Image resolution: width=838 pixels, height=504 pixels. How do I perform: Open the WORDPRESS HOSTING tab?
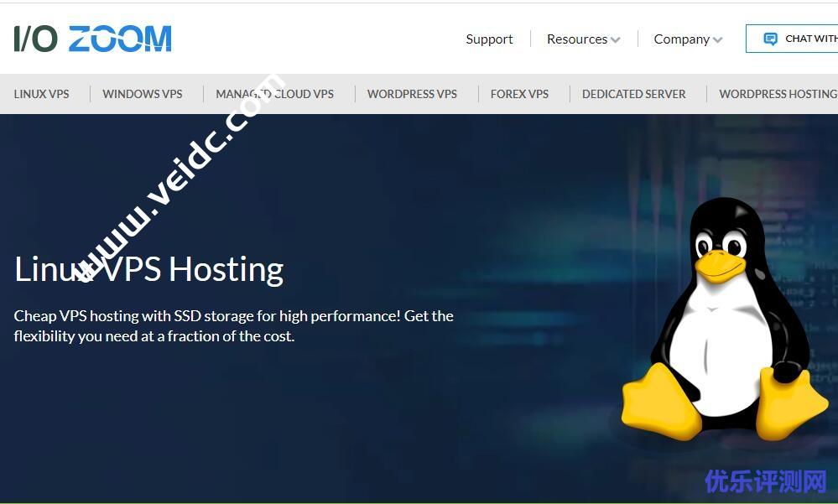click(x=778, y=94)
